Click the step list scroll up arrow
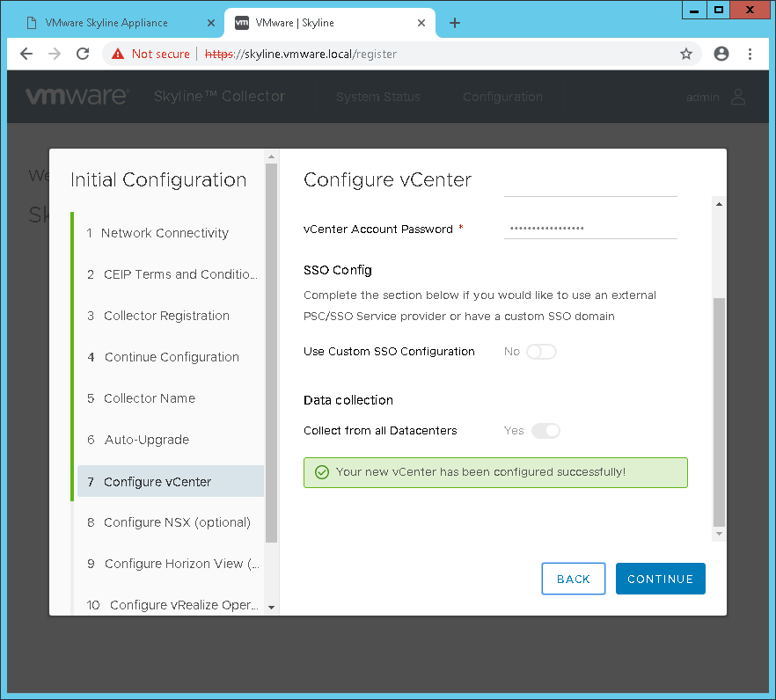The height and width of the screenshot is (700, 776). click(x=271, y=157)
